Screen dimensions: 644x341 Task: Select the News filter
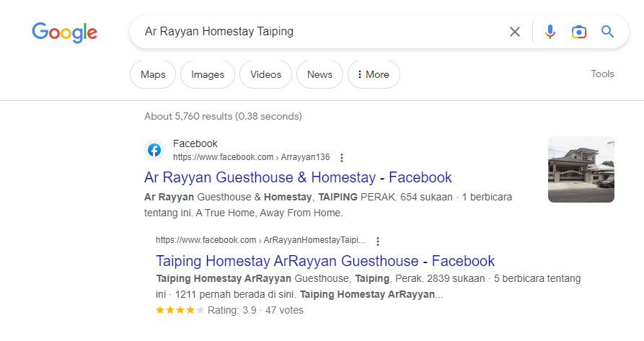(x=319, y=74)
